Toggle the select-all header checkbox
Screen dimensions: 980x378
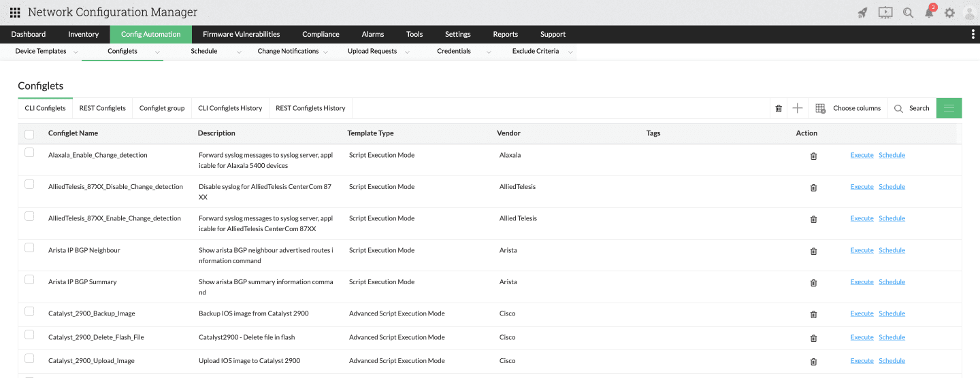29,134
